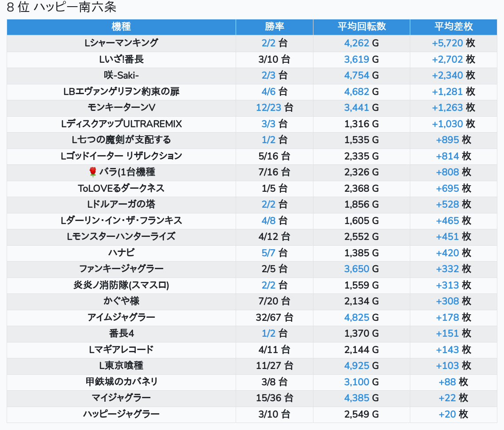The width and height of the screenshot is (504, 430).
Task: Select the アイムジャグラー machine name
Action: (121, 317)
